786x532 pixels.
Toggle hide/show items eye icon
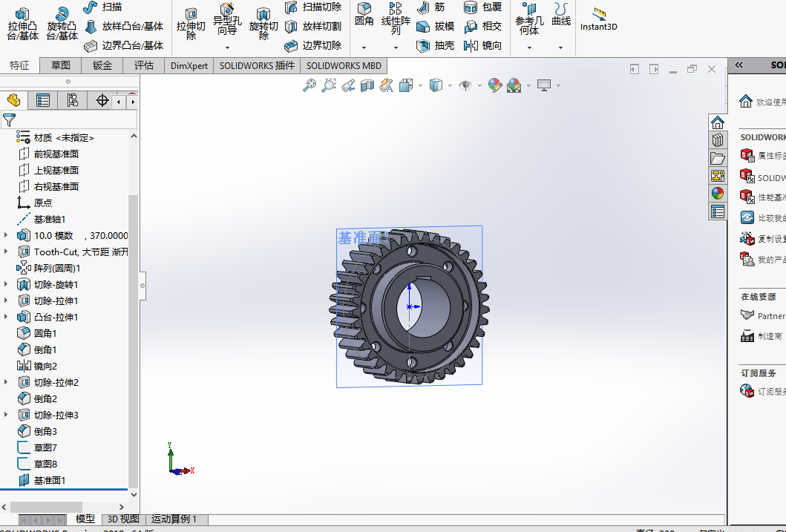coord(465,85)
